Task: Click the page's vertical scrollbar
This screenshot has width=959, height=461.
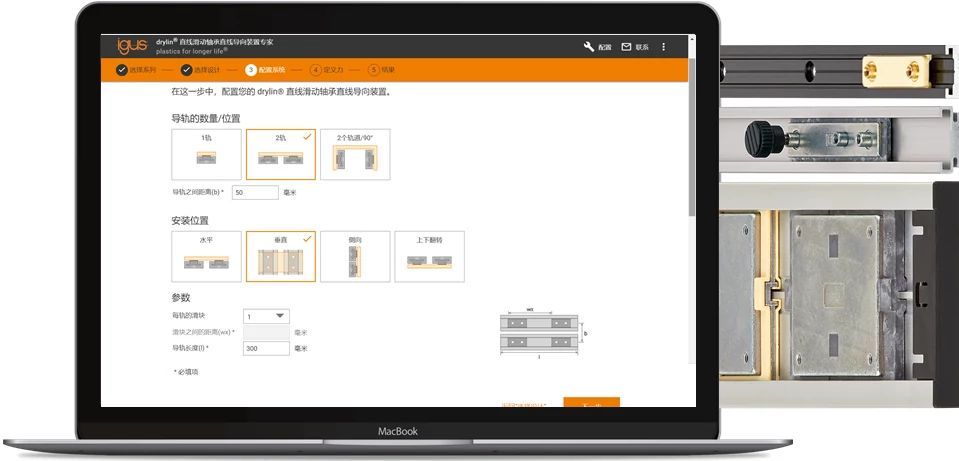Action: click(692, 150)
